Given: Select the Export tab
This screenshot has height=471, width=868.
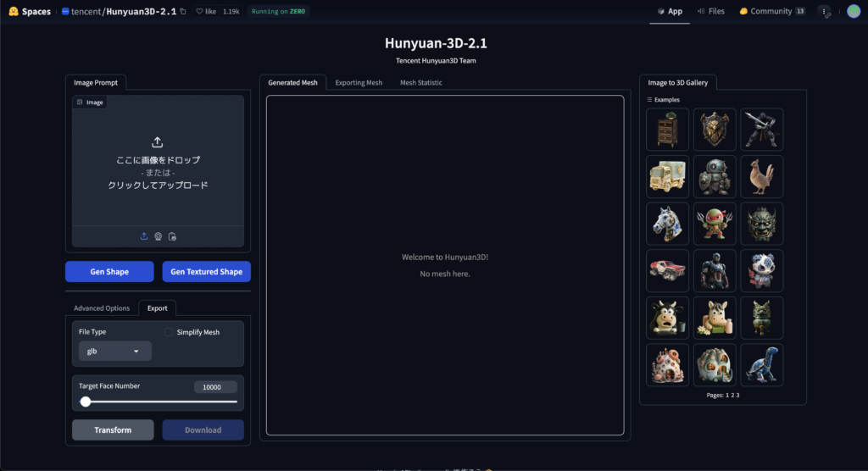Looking at the screenshot, I should [157, 308].
